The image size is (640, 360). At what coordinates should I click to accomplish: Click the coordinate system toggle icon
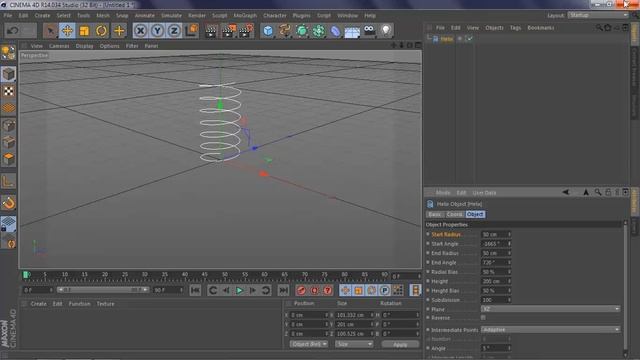tap(191, 31)
